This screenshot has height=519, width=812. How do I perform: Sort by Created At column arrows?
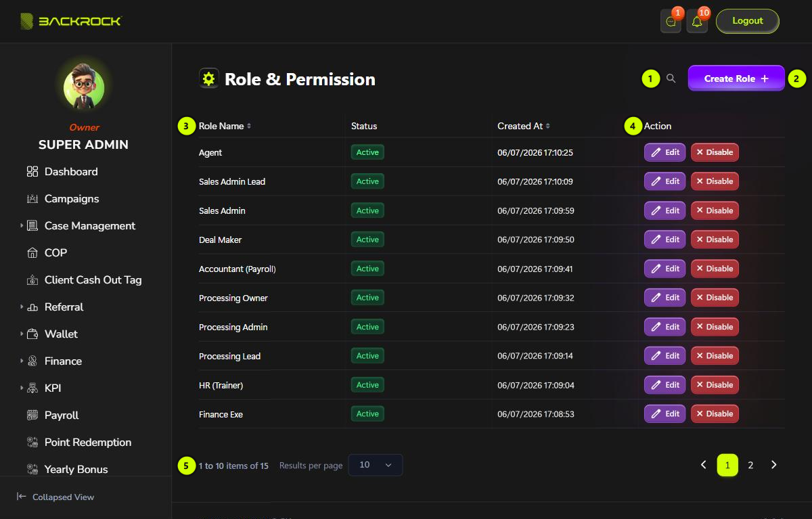548,127
